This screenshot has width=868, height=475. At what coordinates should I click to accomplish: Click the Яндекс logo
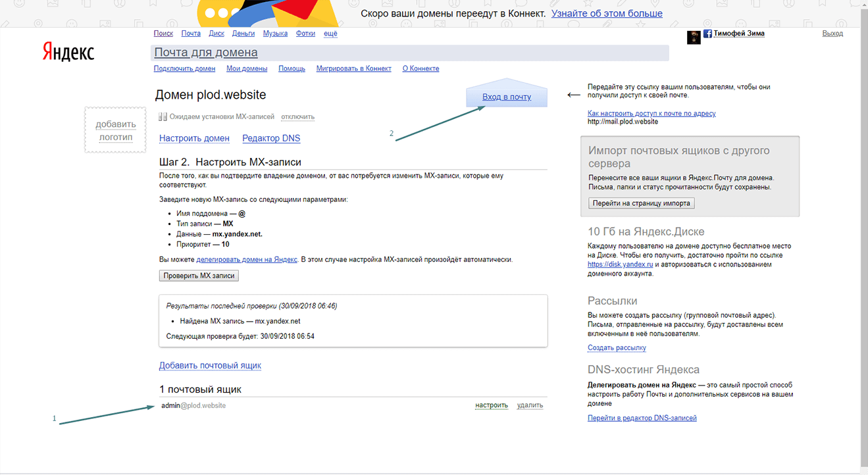tap(68, 52)
